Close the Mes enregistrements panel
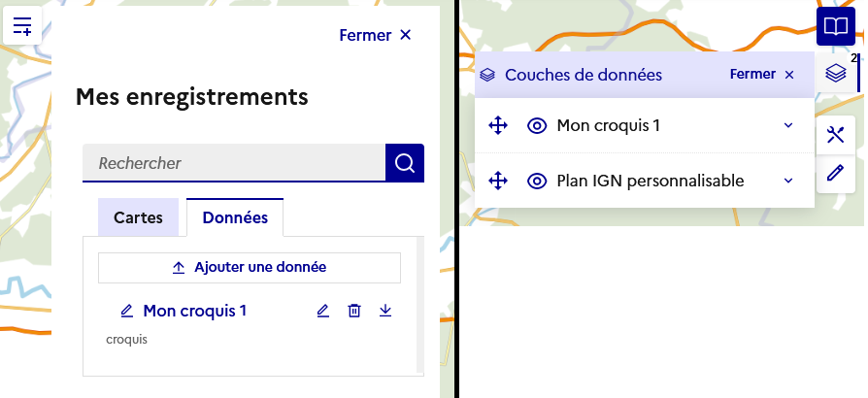Screen dimensions: 868x398 (375, 35)
